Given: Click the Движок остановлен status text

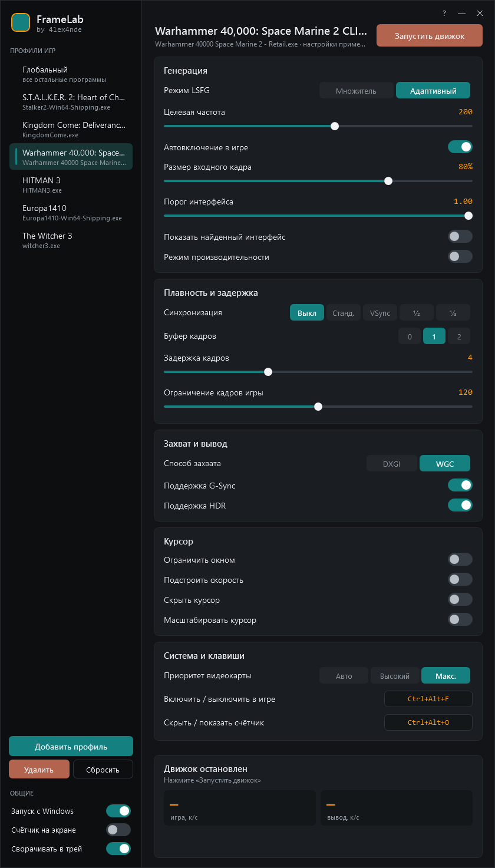Looking at the screenshot, I should tap(206, 768).
